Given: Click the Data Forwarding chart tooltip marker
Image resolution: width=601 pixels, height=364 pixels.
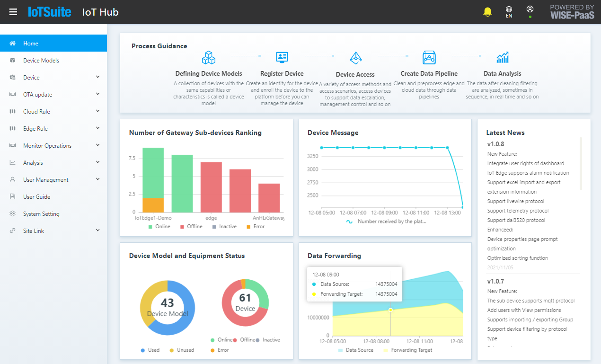Looking at the screenshot, I should (390, 310).
